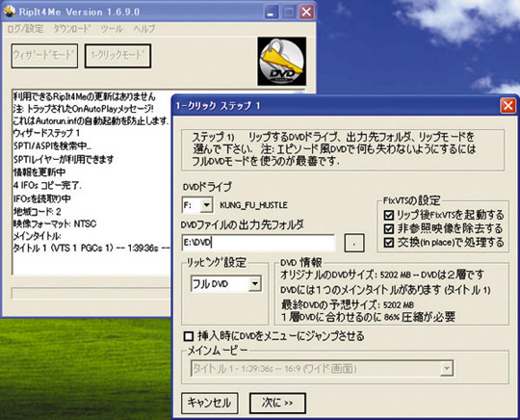Click the KUNG_FU_HUSTLE disc label
Screen dimensions: 520x420
(x=253, y=205)
